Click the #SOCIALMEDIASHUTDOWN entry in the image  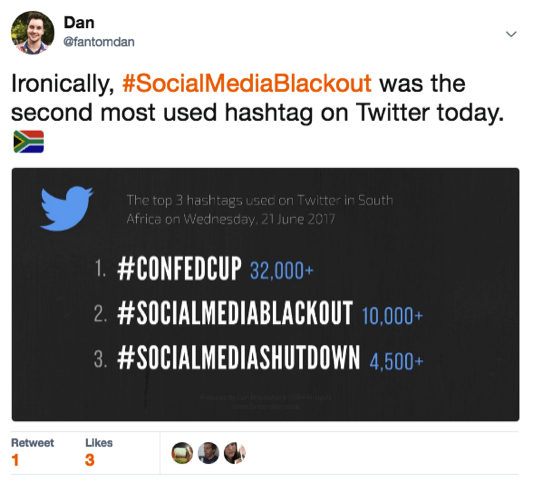coord(238,358)
